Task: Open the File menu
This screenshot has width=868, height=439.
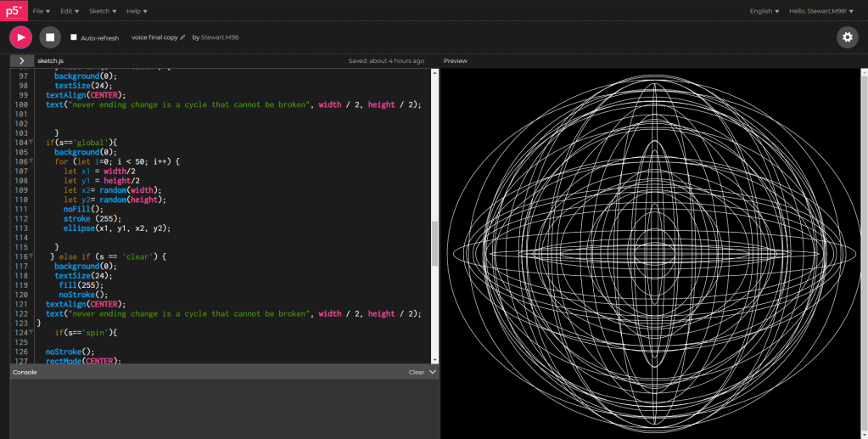Action: pyautogui.click(x=41, y=11)
